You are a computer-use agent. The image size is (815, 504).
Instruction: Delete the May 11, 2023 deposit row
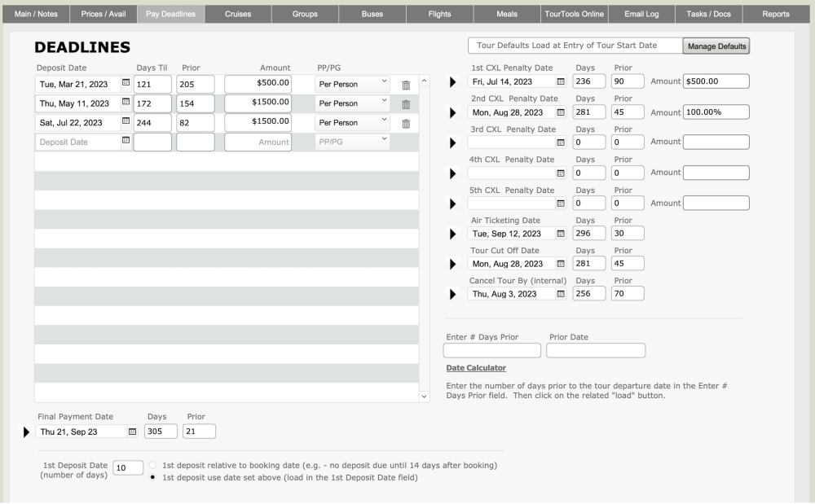[x=406, y=104]
